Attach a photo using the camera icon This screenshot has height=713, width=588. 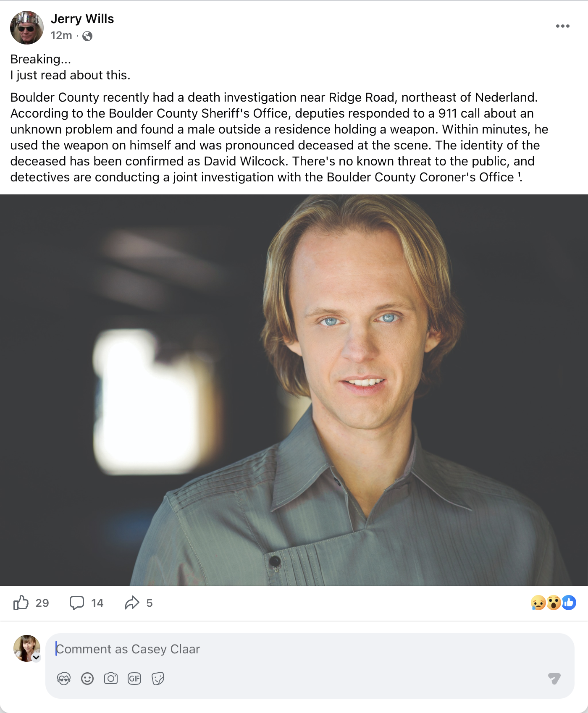click(111, 679)
